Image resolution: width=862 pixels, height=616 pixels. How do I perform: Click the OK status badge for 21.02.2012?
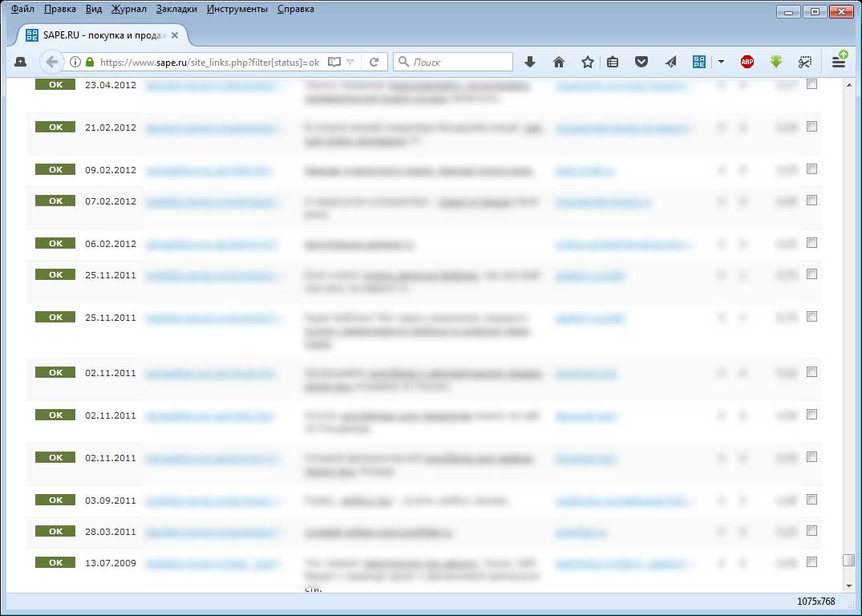pos(55,127)
